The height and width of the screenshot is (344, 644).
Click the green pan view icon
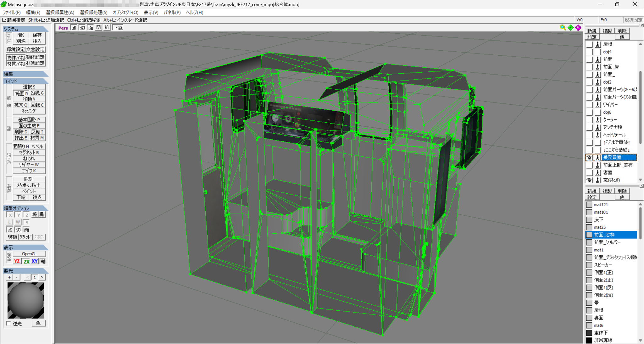(571, 28)
